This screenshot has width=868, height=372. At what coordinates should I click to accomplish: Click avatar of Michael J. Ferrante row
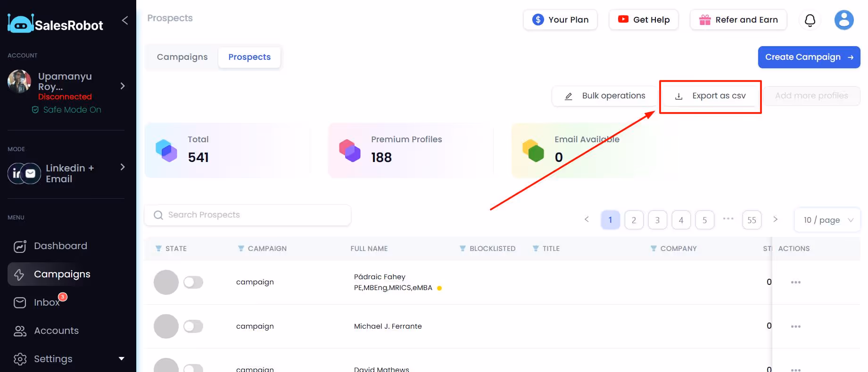[166, 326]
